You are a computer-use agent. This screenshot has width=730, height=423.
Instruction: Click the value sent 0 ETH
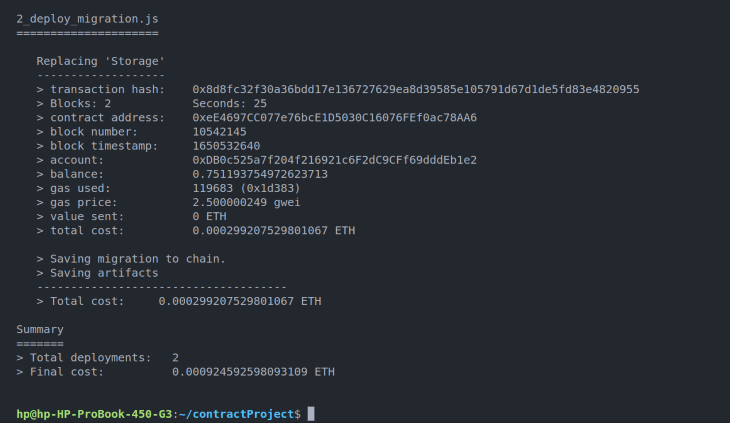tap(209, 215)
